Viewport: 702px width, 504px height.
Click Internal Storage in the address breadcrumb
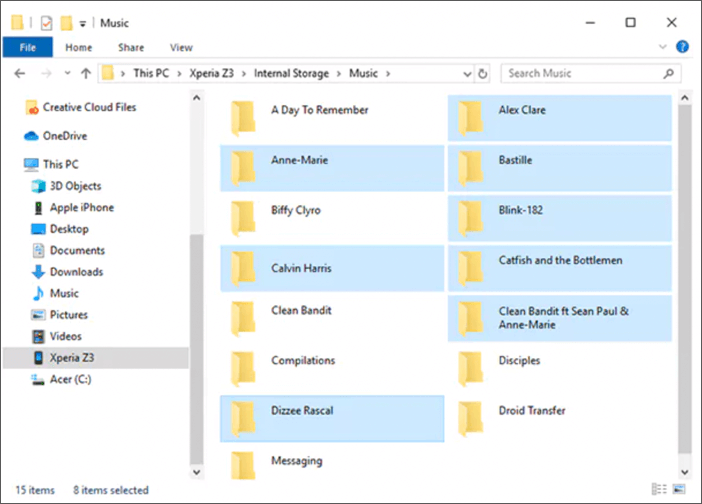coord(291,73)
